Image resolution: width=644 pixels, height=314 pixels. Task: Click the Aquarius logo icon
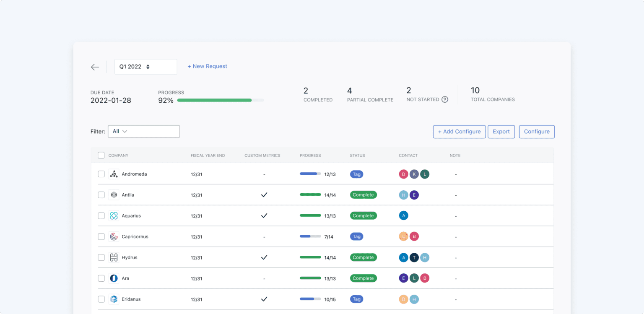click(x=114, y=215)
